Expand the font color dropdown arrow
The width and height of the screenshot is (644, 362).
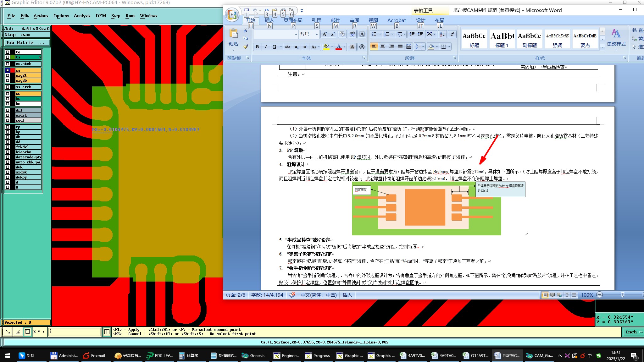[x=345, y=47]
